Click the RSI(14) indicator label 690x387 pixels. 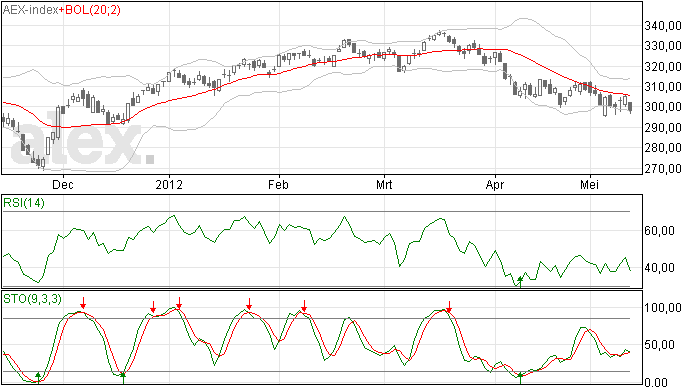click(x=24, y=203)
